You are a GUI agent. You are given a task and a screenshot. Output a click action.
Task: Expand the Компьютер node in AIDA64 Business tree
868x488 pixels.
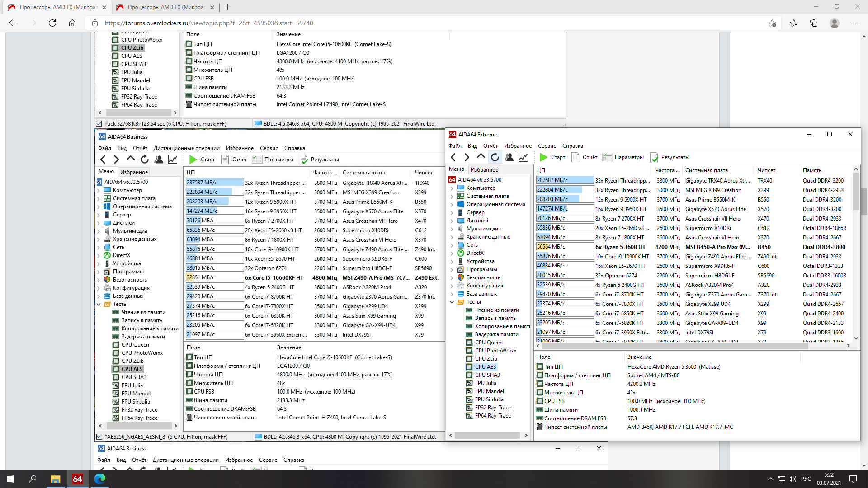[99, 191]
